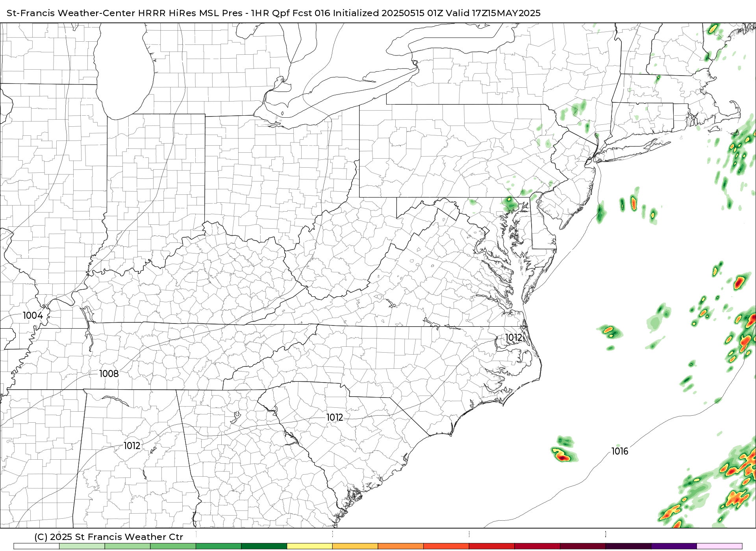Click the 'St-Francis Weather-Center' title text
756x551 pixels.
[x=71, y=13]
